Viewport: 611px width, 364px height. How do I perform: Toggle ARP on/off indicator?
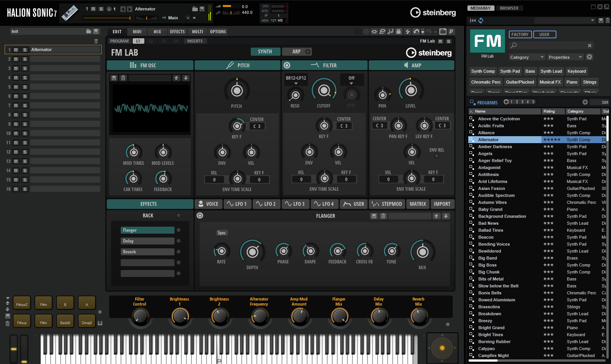tap(308, 51)
